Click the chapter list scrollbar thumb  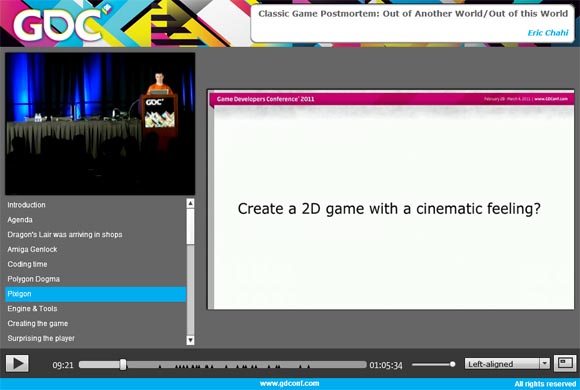tap(190, 226)
